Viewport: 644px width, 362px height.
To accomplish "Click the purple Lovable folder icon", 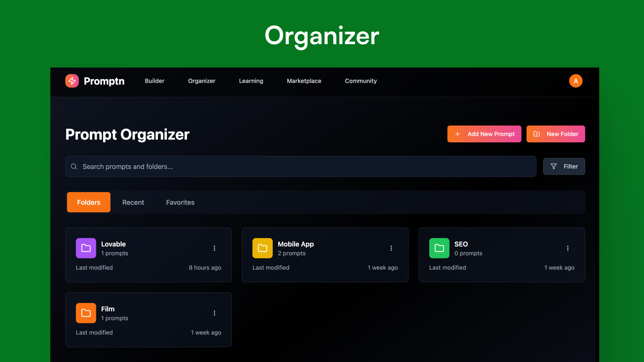I will pyautogui.click(x=86, y=248).
